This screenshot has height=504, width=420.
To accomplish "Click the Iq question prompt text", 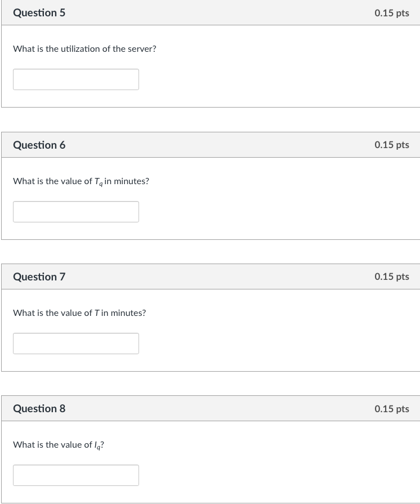I will tap(59, 444).
